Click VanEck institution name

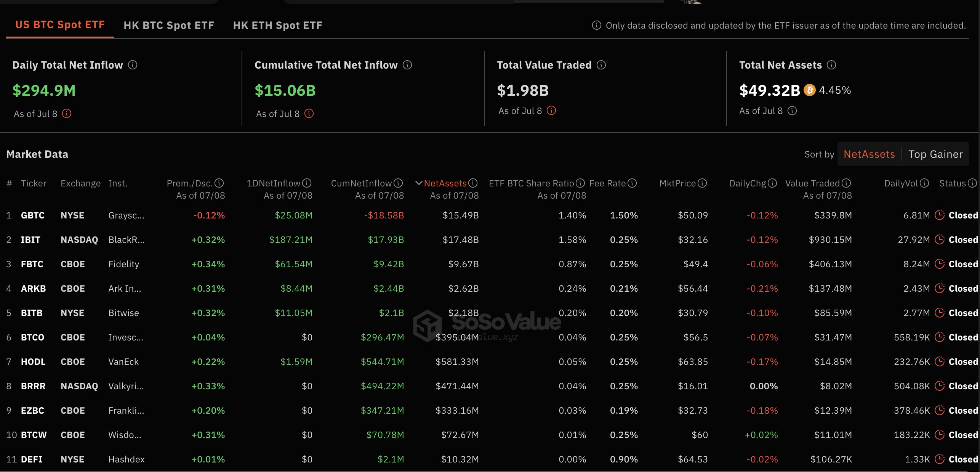point(123,361)
